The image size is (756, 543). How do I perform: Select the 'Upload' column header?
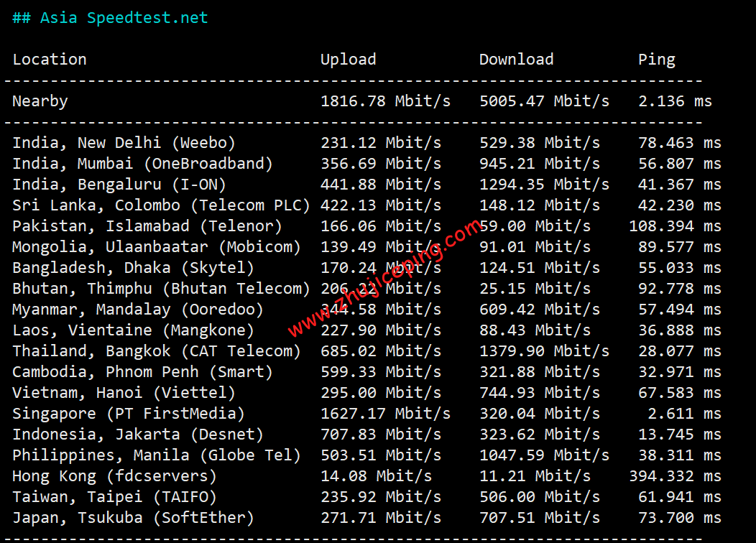pyautogui.click(x=348, y=60)
